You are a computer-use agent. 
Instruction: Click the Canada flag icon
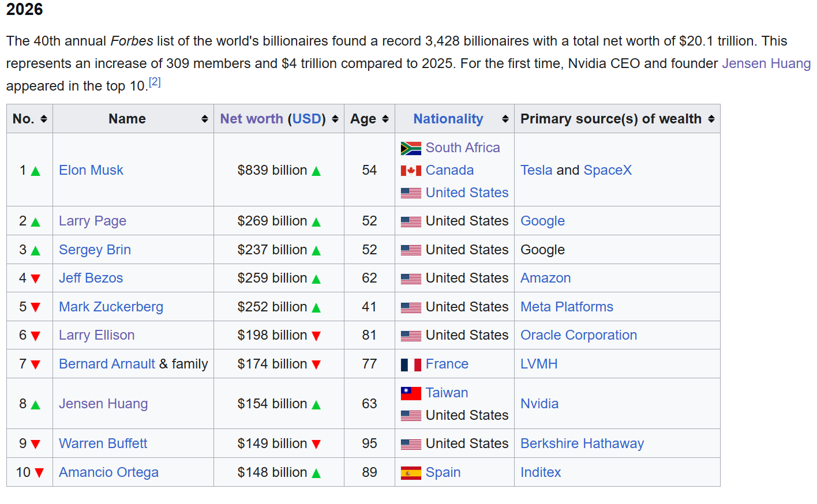tap(411, 171)
